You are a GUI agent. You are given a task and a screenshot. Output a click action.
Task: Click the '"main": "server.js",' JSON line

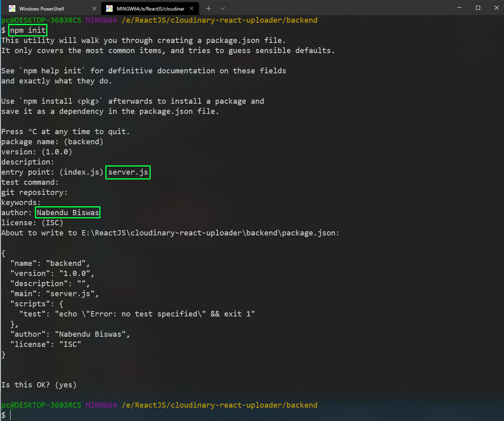coord(54,294)
